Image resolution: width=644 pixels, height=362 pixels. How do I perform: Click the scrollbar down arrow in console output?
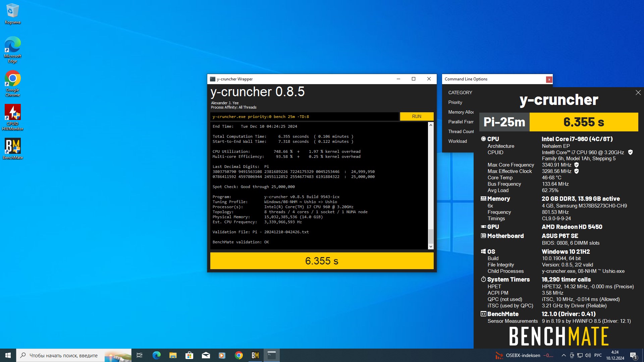[x=431, y=247]
